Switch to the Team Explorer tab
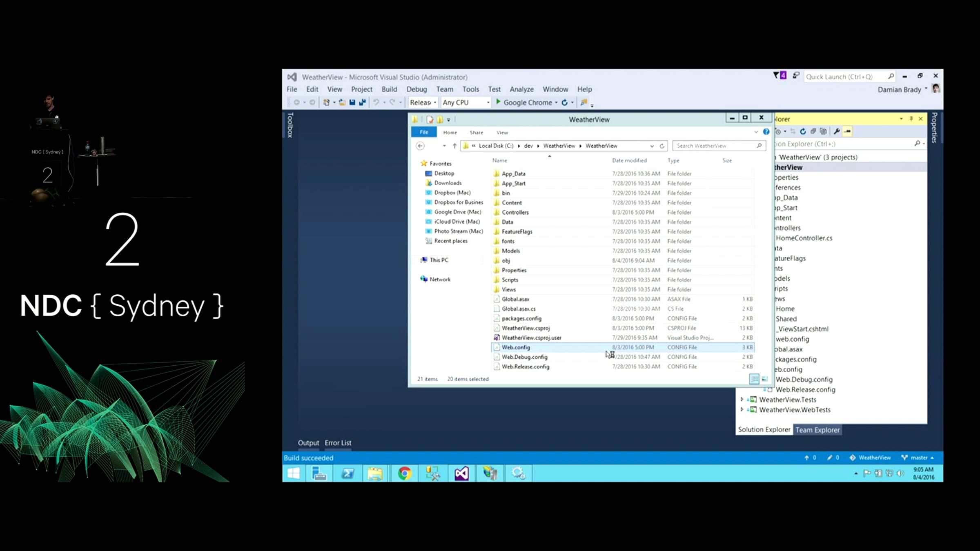Viewport: 980px width, 551px height. pyautogui.click(x=817, y=430)
